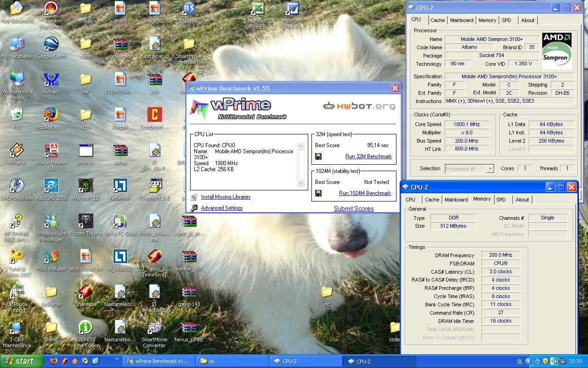The image size is (588, 368).
Task: Open the Cache tab in upper CPU-Z window
Action: click(x=437, y=20)
